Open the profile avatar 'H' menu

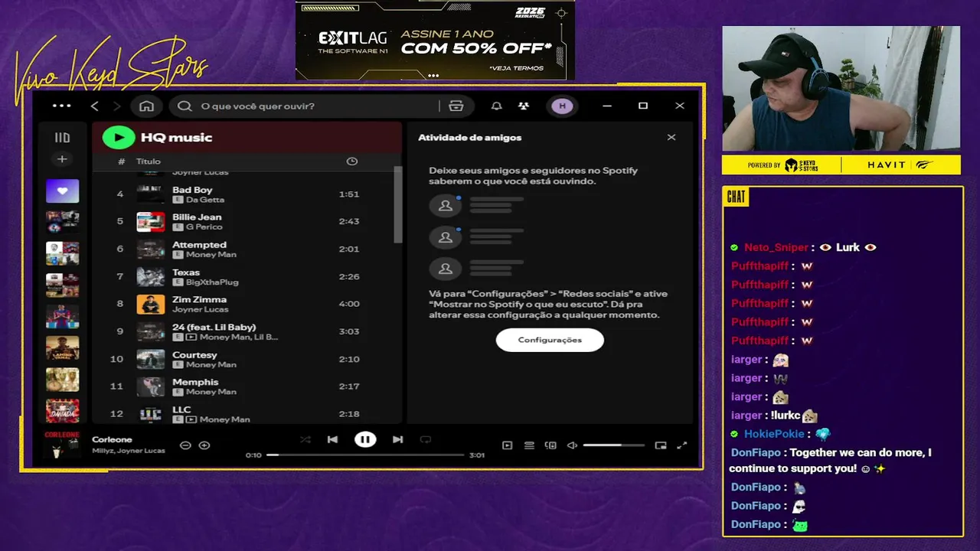tap(562, 106)
